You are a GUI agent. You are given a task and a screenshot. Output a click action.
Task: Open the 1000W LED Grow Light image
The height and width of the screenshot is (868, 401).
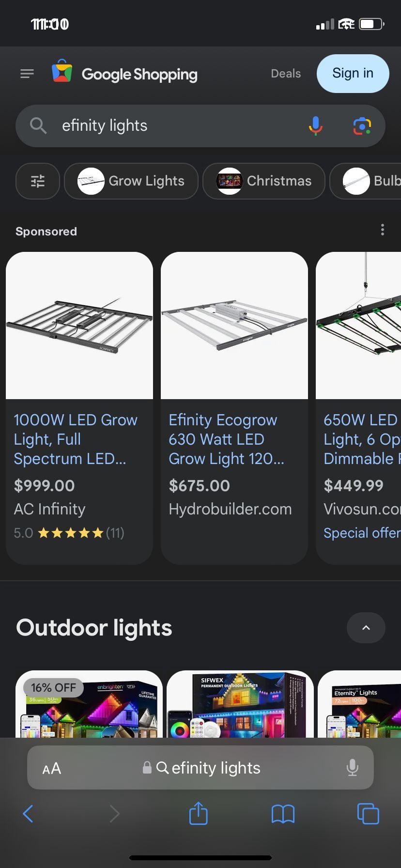(79, 325)
